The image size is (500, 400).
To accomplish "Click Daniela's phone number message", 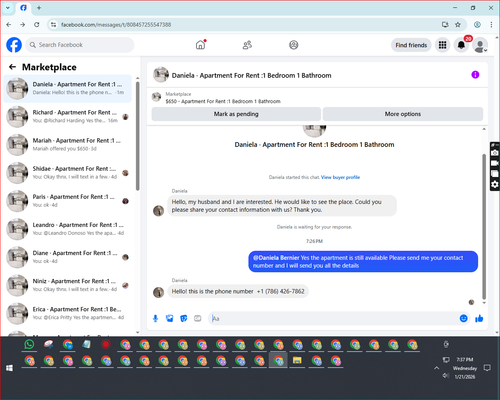I will point(238,291).
